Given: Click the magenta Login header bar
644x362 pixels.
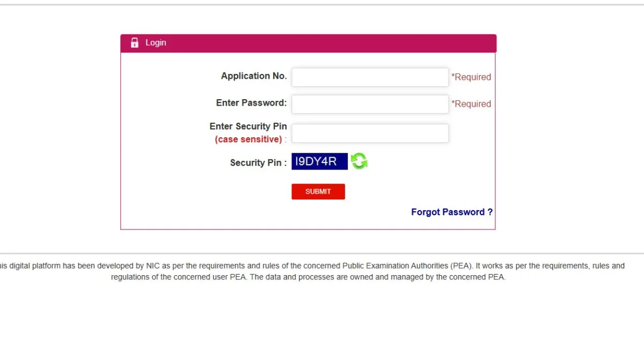Looking at the screenshot, I should point(322,43).
